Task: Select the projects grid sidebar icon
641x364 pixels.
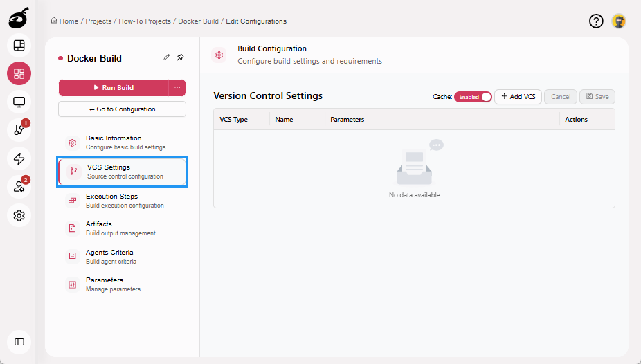Action: pyautogui.click(x=19, y=73)
